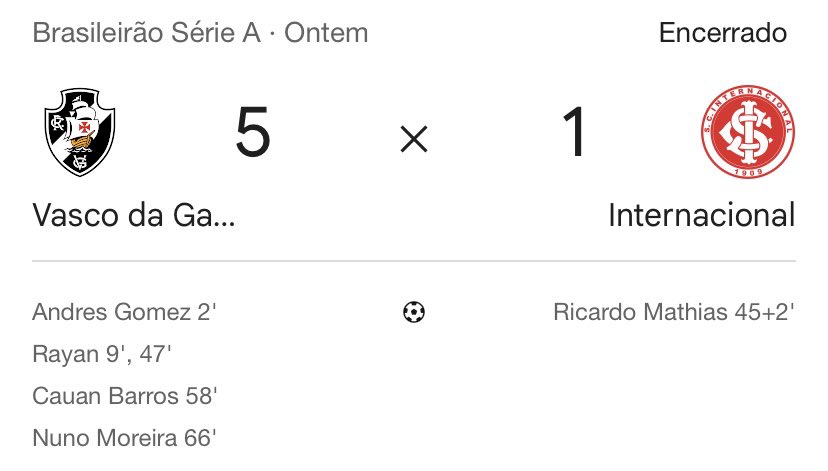828x471 pixels.
Task: Select Vasco's score of 5
Action: pos(252,134)
